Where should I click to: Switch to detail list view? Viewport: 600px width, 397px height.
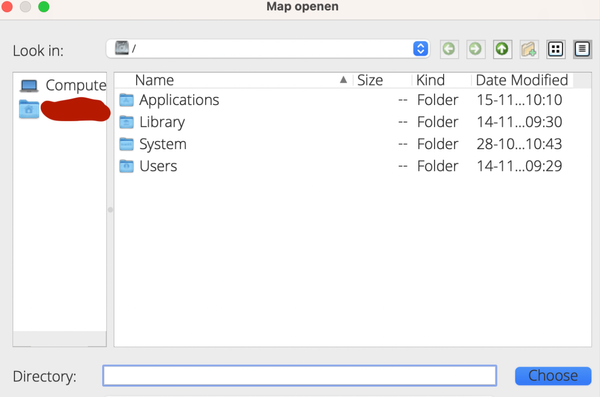[582, 49]
